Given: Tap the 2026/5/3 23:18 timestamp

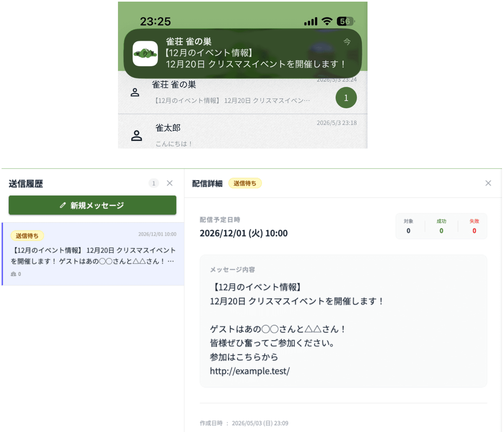Looking at the screenshot, I should coord(337,123).
